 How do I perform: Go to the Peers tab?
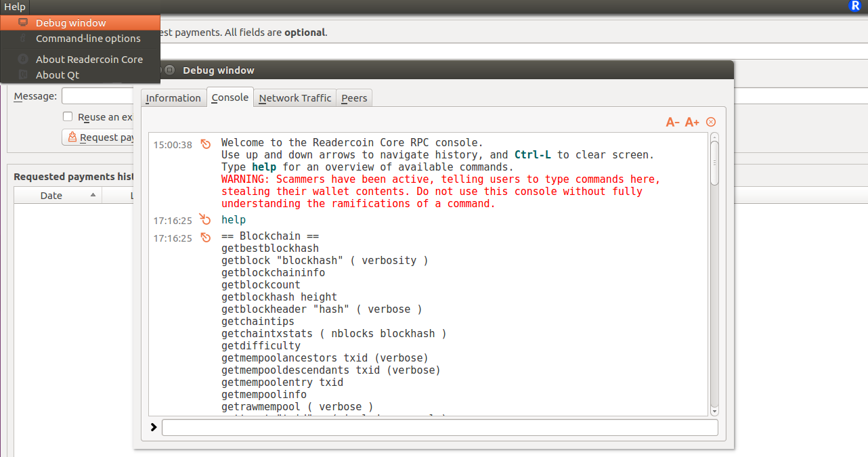[354, 98]
